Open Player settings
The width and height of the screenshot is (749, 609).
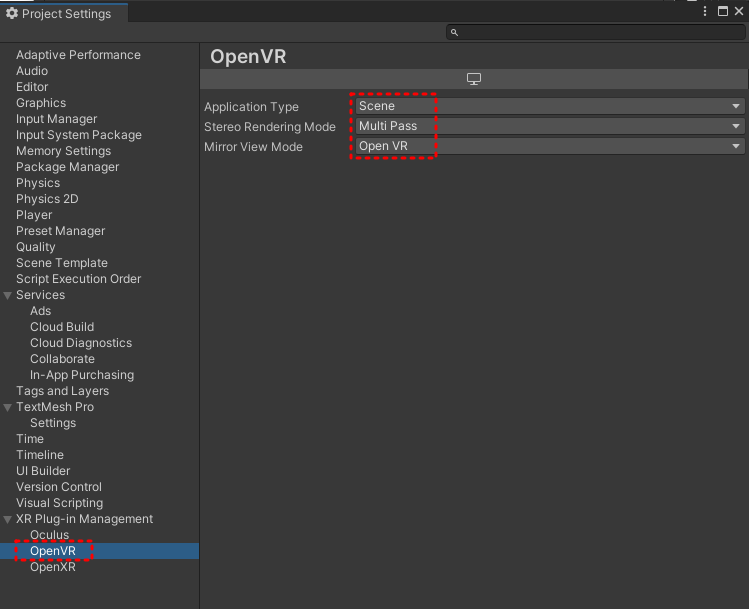(x=34, y=215)
